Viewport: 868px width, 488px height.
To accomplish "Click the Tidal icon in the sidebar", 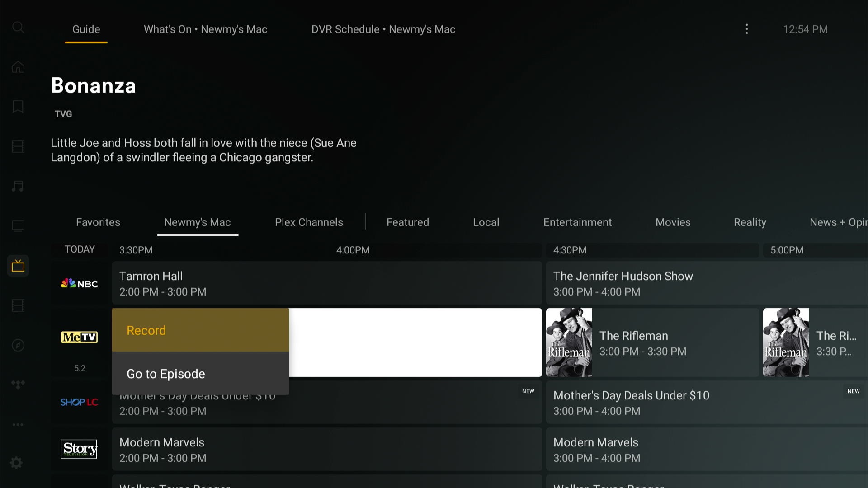I will (x=18, y=385).
